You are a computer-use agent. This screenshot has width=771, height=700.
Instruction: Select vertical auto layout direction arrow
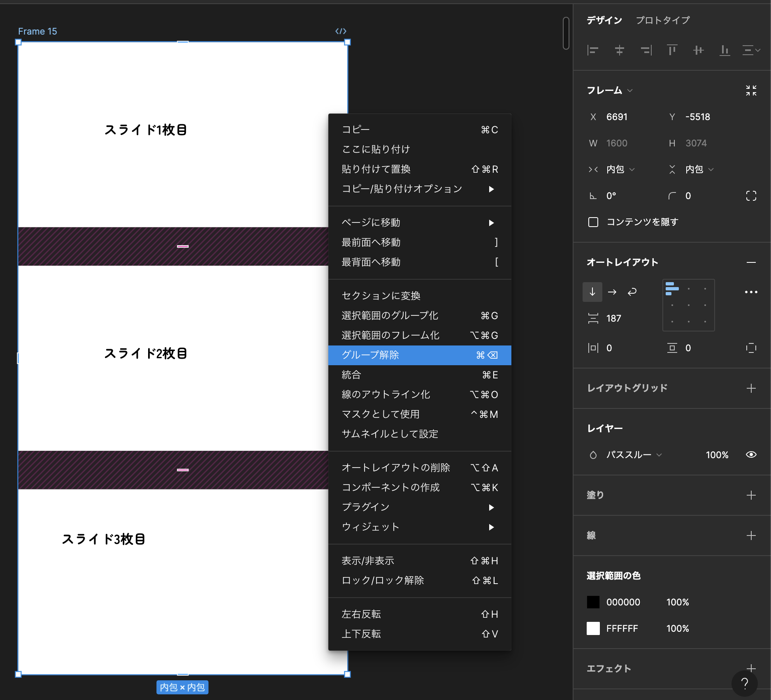coord(592,292)
